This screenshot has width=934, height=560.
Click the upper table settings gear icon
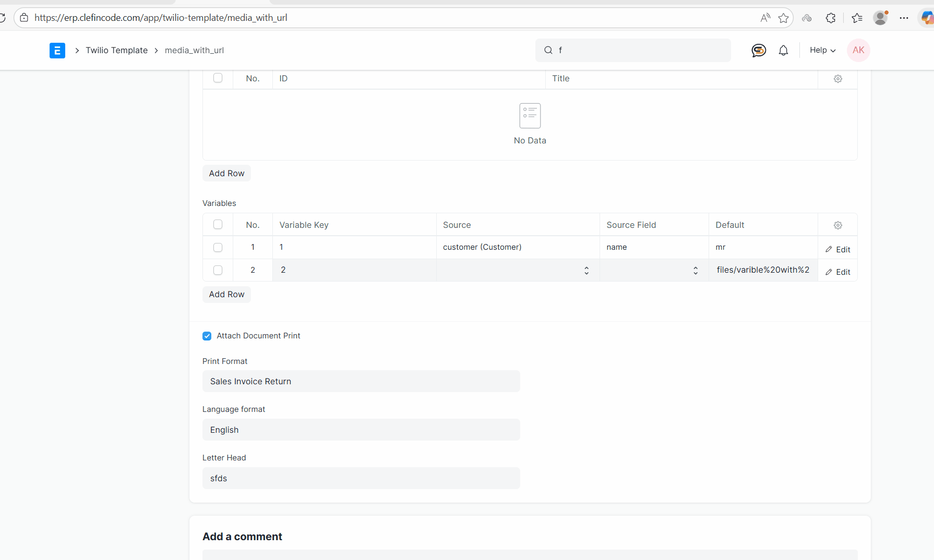point(837,79)
